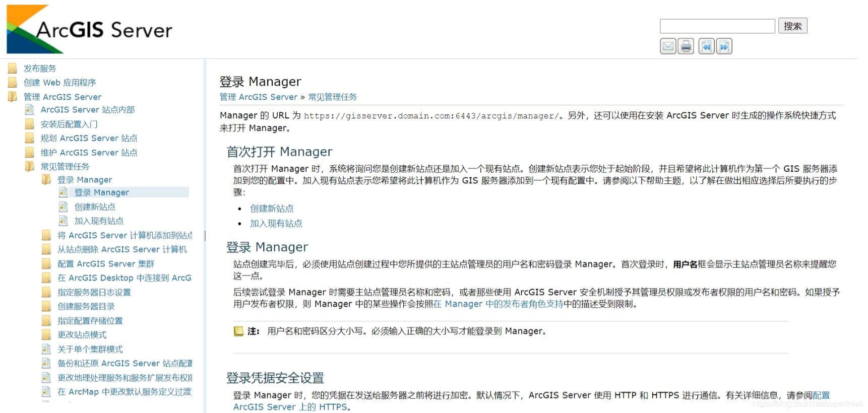Screen dimensions: 868x413
Task: Click folder icon for 指定配置存储位置
Action: click(x=46, y=320)
